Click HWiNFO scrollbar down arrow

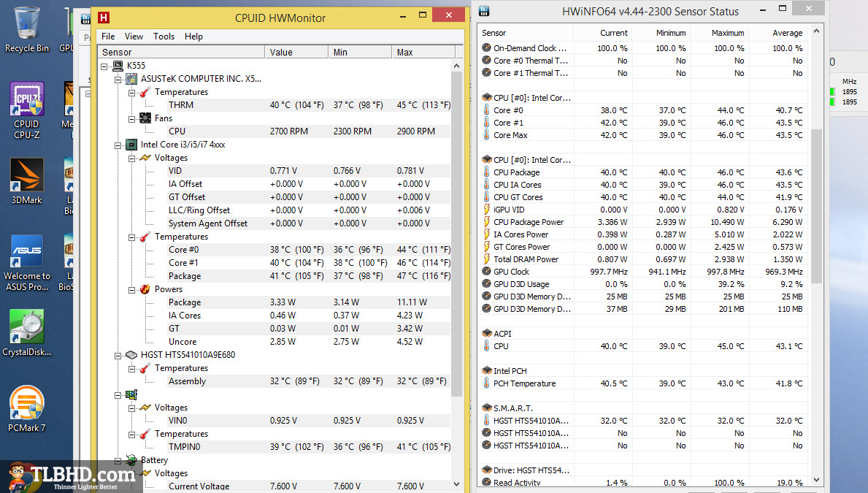[x=816, y=480]
